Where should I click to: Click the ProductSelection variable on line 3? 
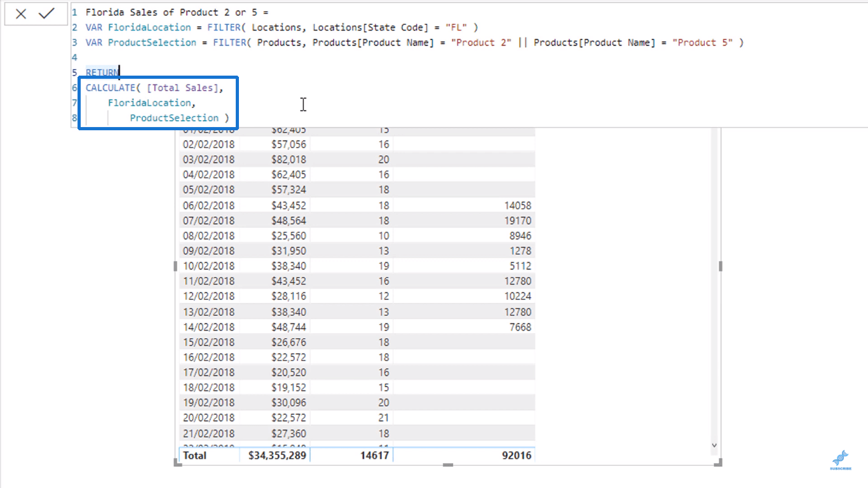coord(152,43)
